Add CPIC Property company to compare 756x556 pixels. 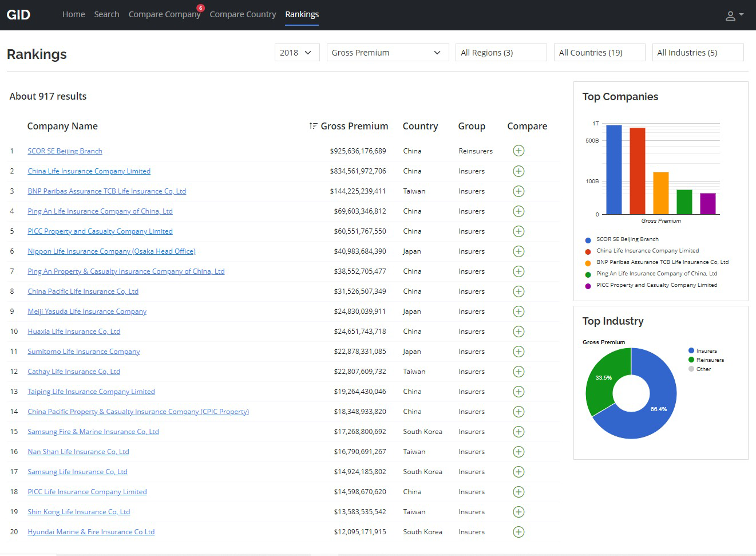coord(518,411)
